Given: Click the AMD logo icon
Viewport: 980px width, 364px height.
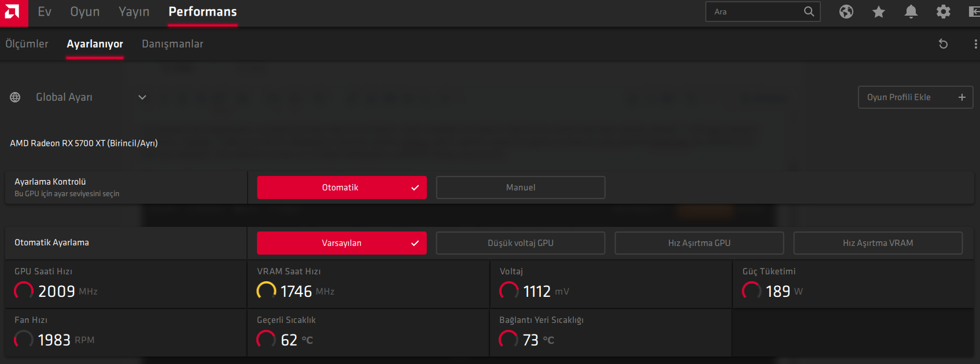Looking at the screenshot, I should pyautogui.click(x=13, y=12).
